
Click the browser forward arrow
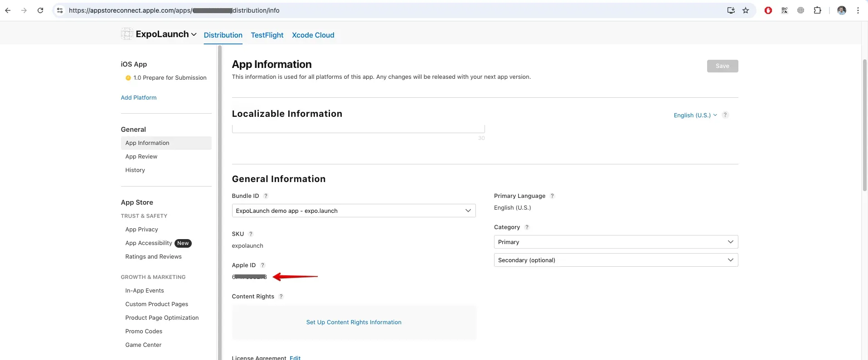tap(24, 10)
